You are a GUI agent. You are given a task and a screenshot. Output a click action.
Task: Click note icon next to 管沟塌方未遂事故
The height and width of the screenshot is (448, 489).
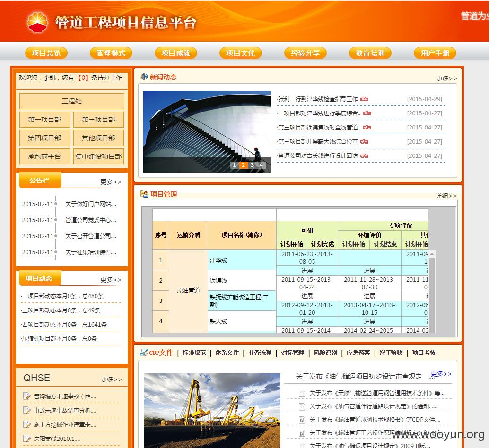[x=27, y=396]
